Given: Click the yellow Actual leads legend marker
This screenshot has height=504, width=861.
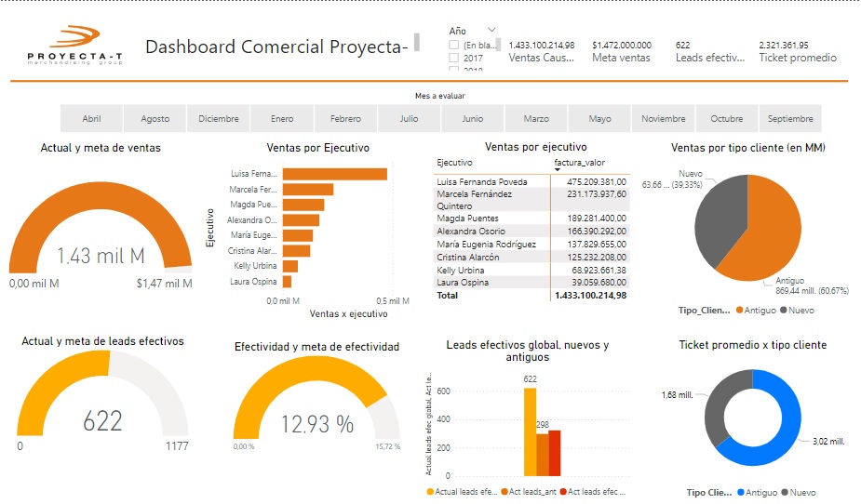Looking at the screenshot, I should 430,491.
